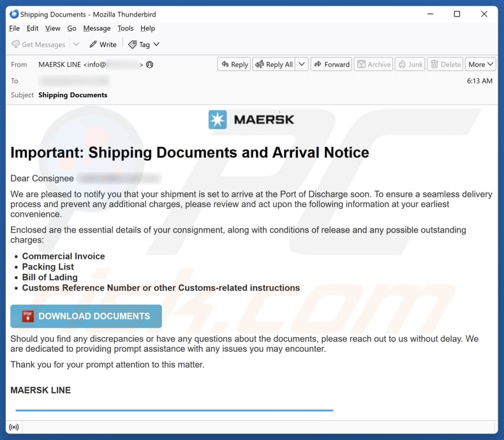Click Get Messages toolbar button
This screenshot has width=504, height=440.
(38, 45)
